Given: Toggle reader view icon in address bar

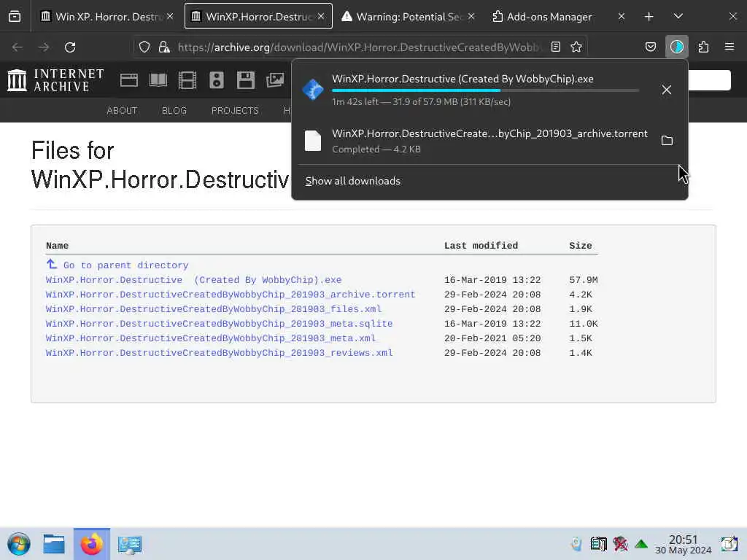Looking at the screenshot, I should [555, 47].
